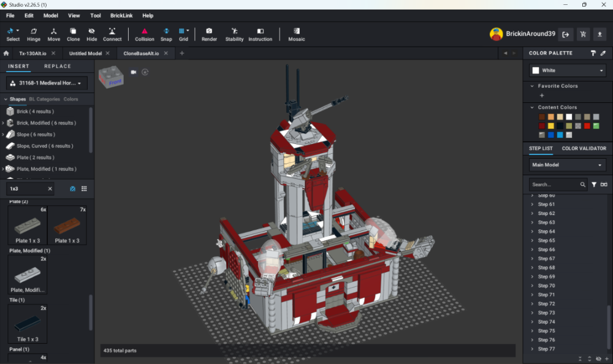Expand Step 72 in step list
Screen dimensions: 613x364
pos(532,304)
